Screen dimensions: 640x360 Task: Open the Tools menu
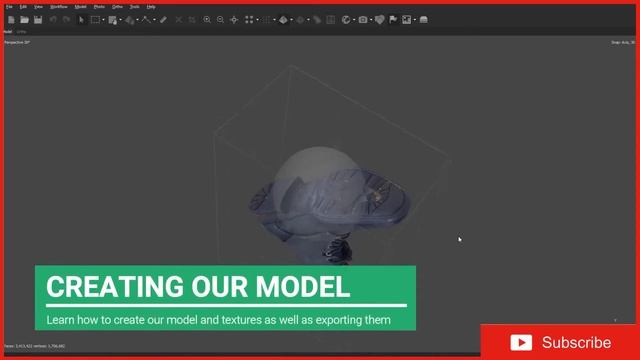click(x=134, y=7)
